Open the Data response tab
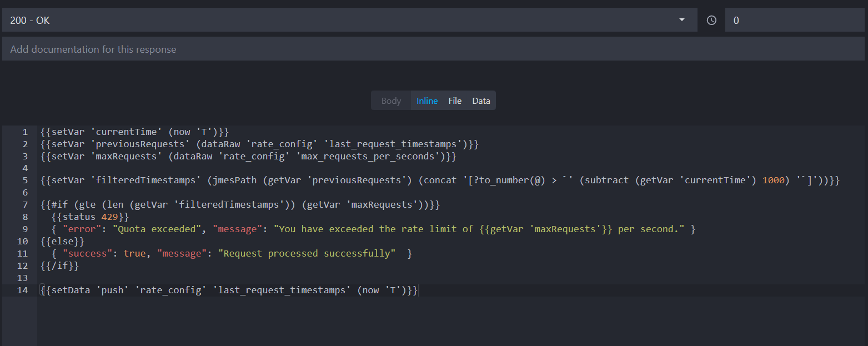 click(x=481, y=101)
